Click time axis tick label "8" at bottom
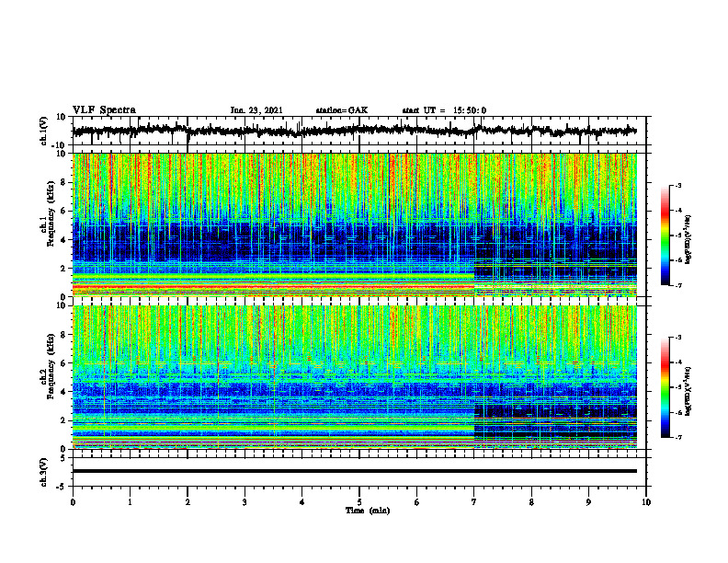The height and width of the screenshot is (563, 728). 531,502
